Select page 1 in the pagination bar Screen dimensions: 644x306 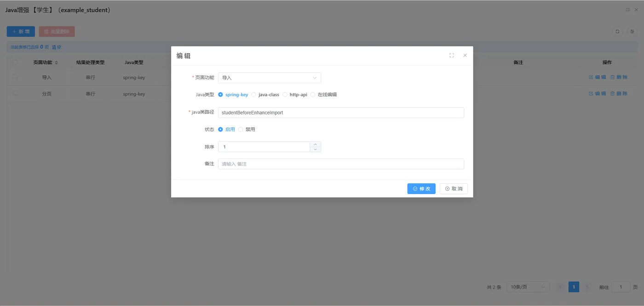point(574,287)
